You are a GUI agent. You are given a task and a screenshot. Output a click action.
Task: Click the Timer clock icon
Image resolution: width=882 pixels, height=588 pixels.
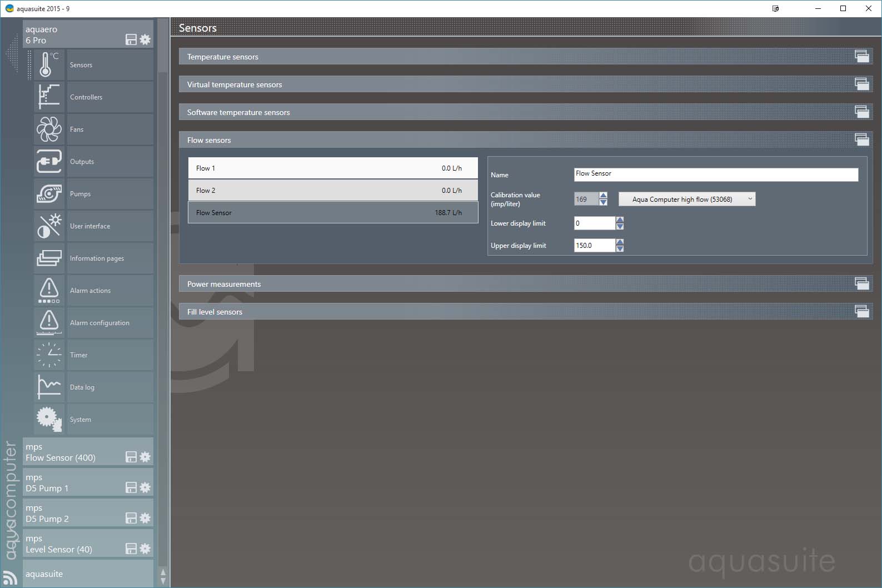coord(49,355)
